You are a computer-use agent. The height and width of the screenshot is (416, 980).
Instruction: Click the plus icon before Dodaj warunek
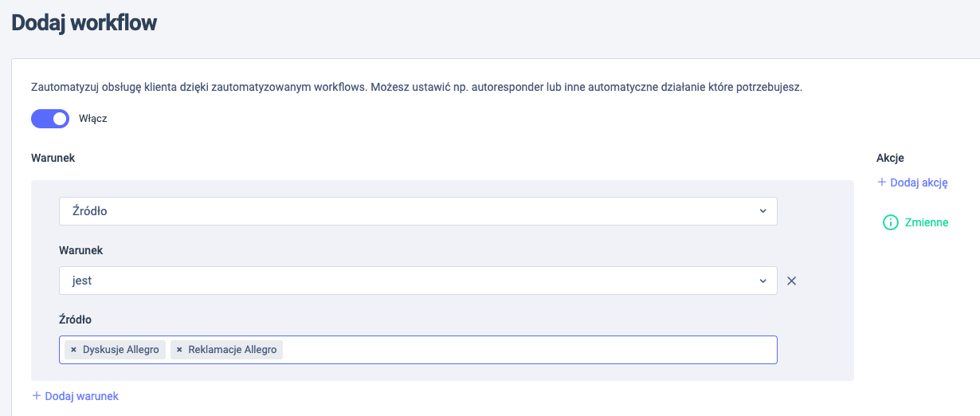(x=37, y=396)
